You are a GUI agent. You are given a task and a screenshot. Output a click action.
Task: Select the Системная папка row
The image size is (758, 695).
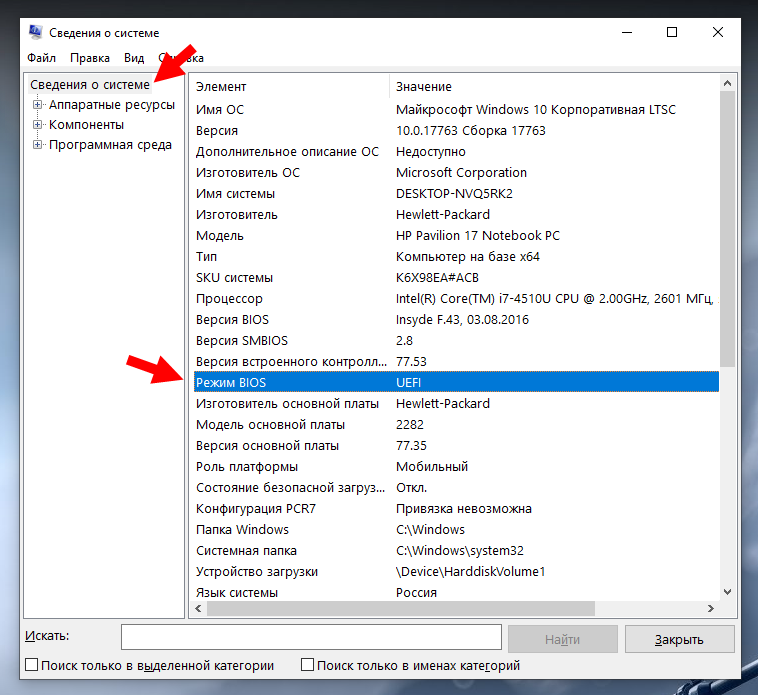[456, 551]
